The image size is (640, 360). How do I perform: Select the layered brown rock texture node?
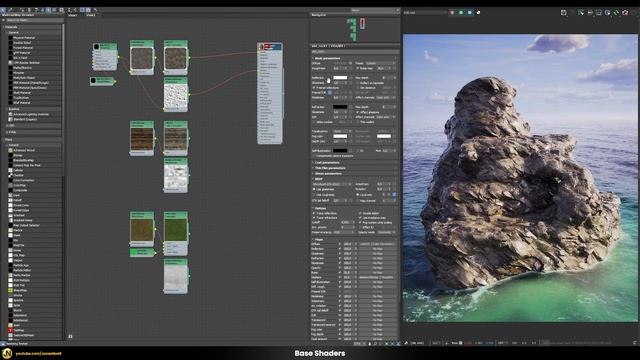(x=142, y=139)
